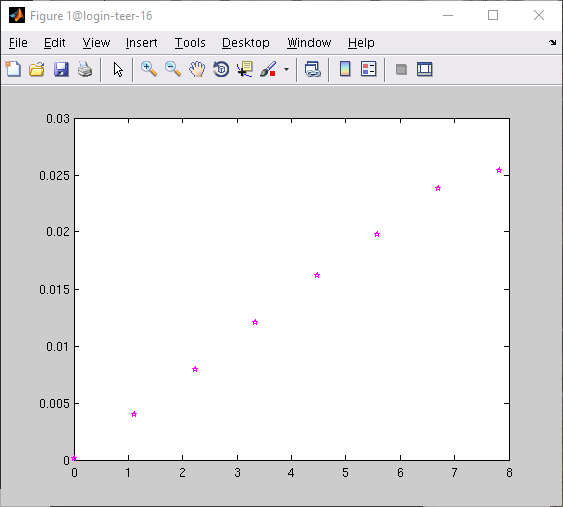The image size is (563, 507).
Task: Open a file with the folder icon
Action: pyautogui.click(x=37, y=69)
